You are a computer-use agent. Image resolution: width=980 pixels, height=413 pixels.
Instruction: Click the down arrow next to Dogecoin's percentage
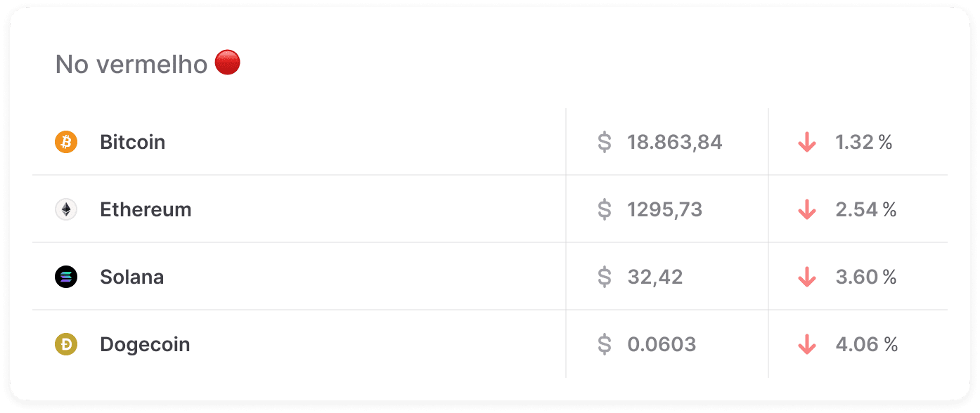click(807, 344)
